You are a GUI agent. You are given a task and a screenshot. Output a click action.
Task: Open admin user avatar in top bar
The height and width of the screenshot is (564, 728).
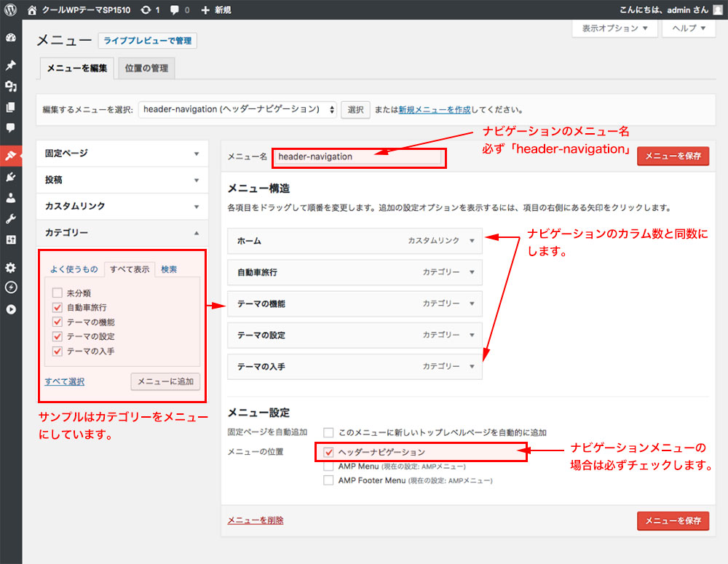pyautogui.click(x=718, y=9)
